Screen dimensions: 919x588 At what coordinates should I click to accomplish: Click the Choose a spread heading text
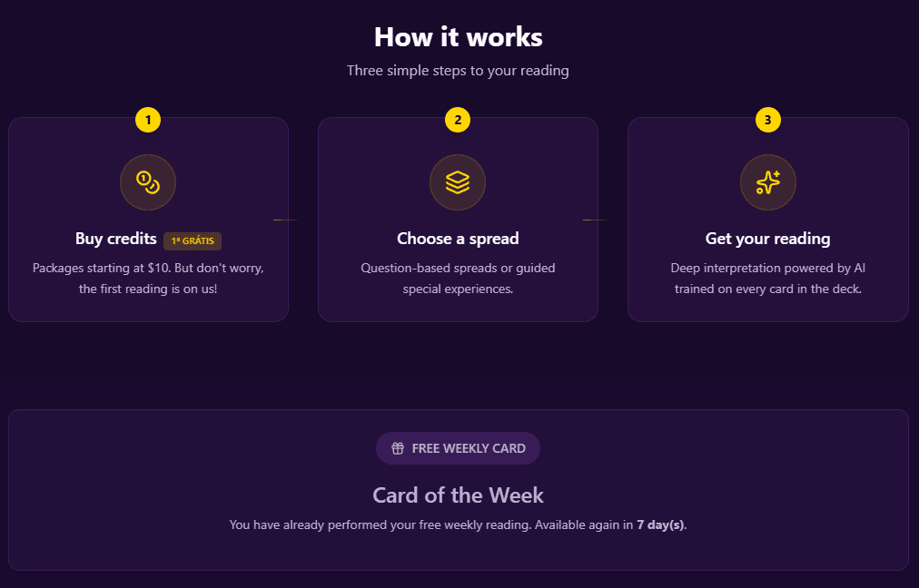[x=458, y=238]
